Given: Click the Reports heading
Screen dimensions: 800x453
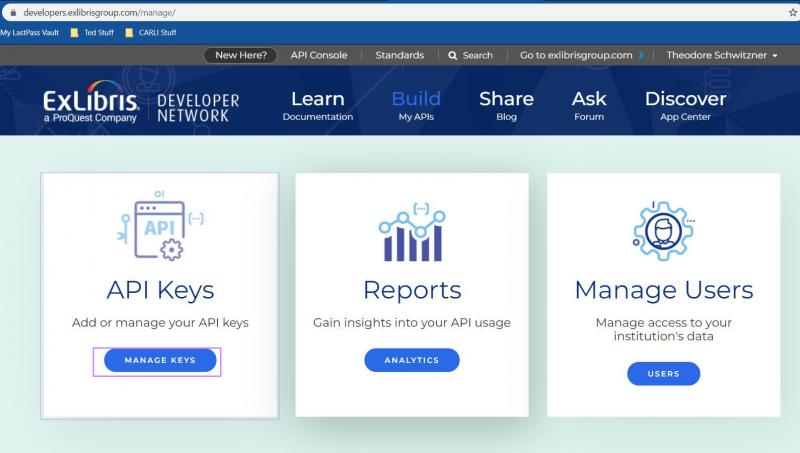Looking at the screenshot, I should (412, 291).
